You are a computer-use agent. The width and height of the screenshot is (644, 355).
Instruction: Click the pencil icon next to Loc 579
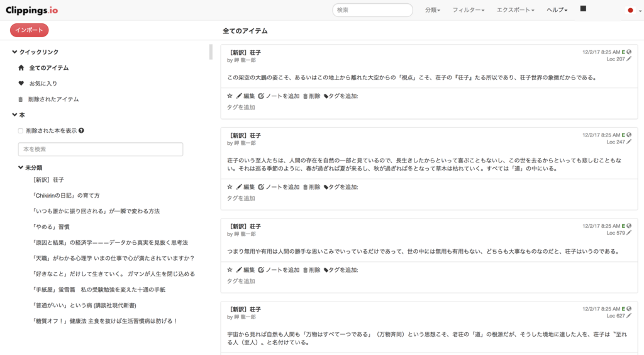click(629, 232)
